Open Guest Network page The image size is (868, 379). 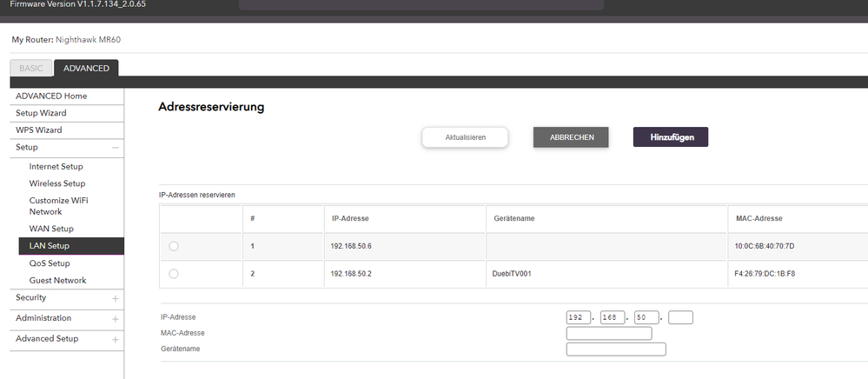[x=57, y=281]
